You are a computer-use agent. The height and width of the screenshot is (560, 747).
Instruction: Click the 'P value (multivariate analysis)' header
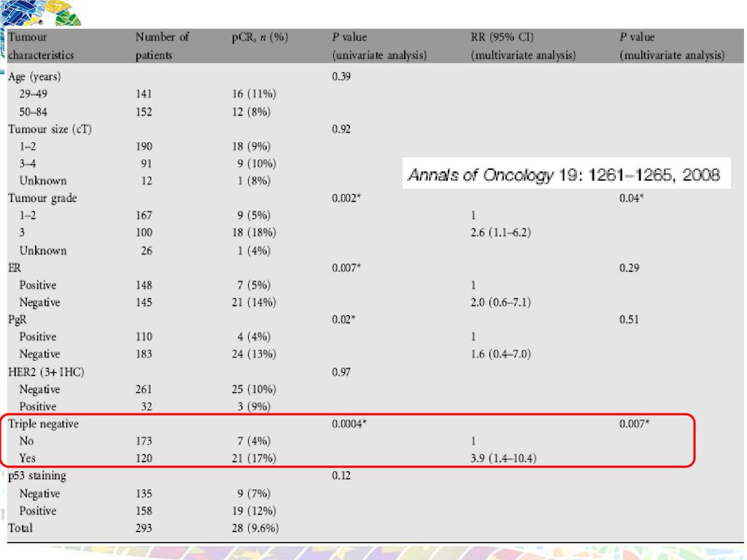point(672,46)
